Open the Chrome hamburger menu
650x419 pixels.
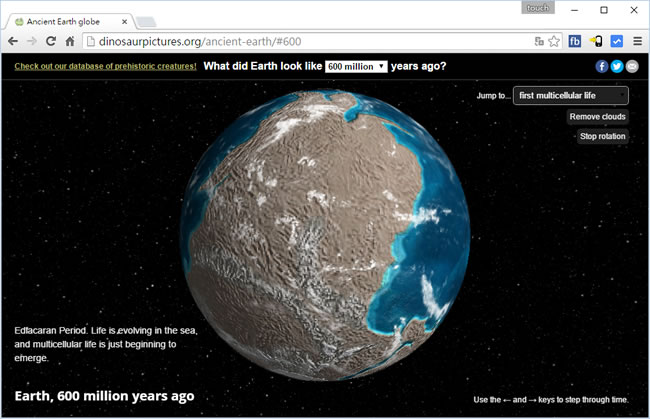[637, 41]
